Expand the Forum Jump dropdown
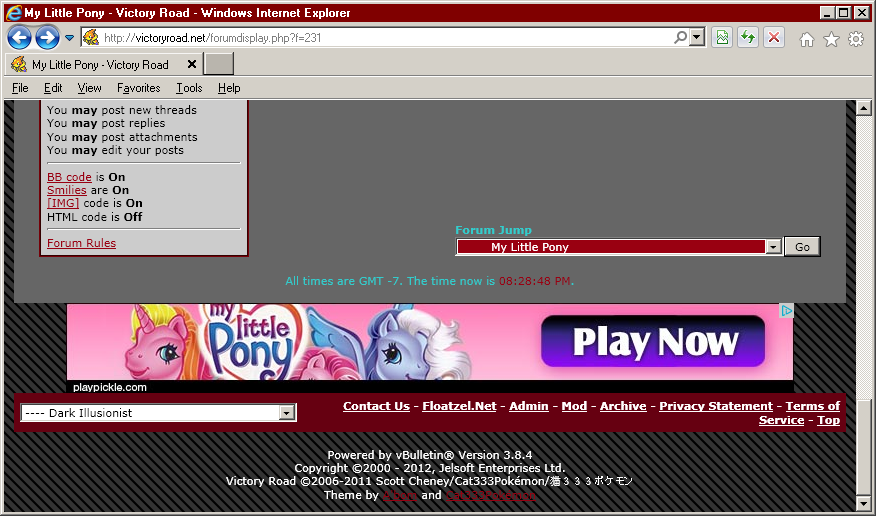 773,247
